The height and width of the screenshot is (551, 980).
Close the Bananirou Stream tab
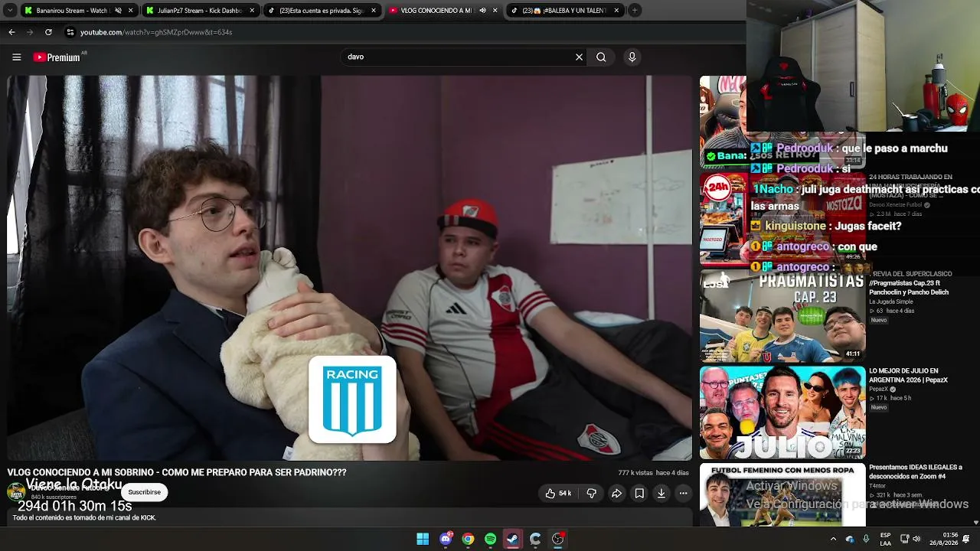click(130, 11)
